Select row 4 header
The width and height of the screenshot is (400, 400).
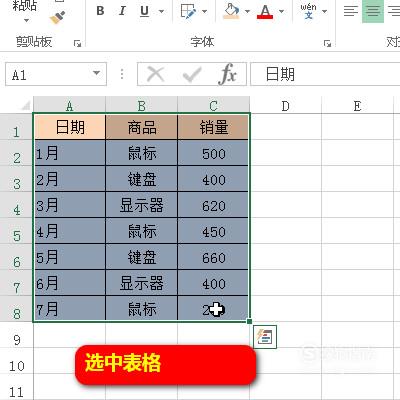tap(16, 205)
